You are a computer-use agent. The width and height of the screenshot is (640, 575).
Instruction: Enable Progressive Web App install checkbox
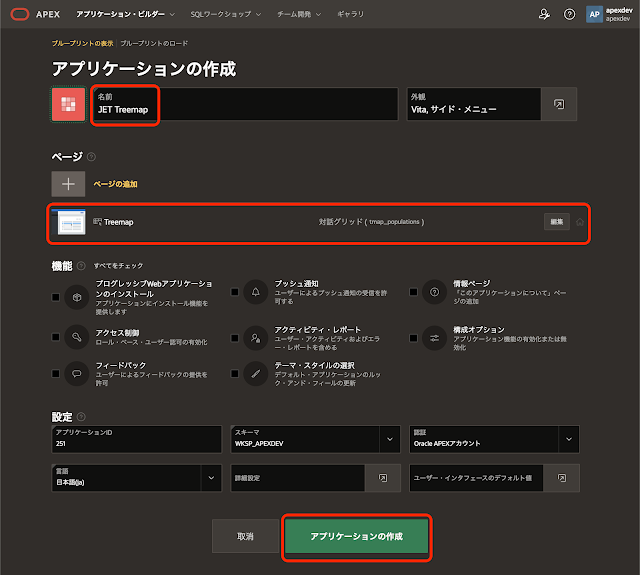(x=56, y=297)
